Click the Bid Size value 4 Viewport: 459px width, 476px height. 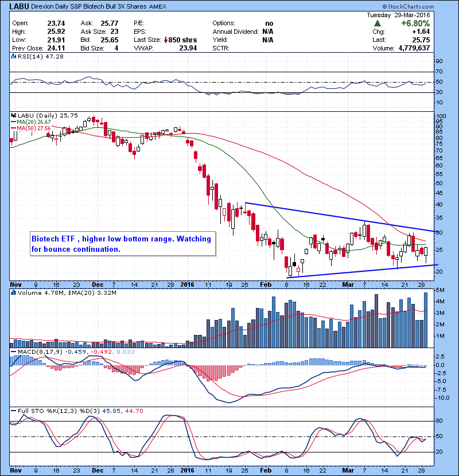click(116, 48)
